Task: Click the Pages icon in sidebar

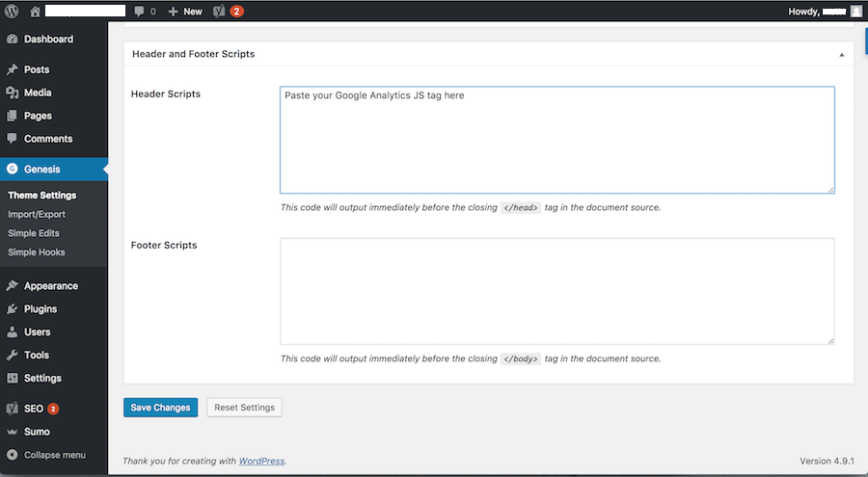Action: [x=12, y=116]
